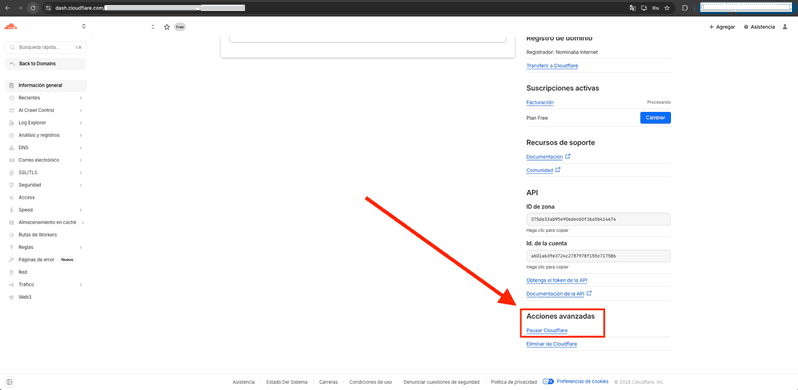Open the user profile icon
The image size is (798, 390).
[x=785, y=27]
